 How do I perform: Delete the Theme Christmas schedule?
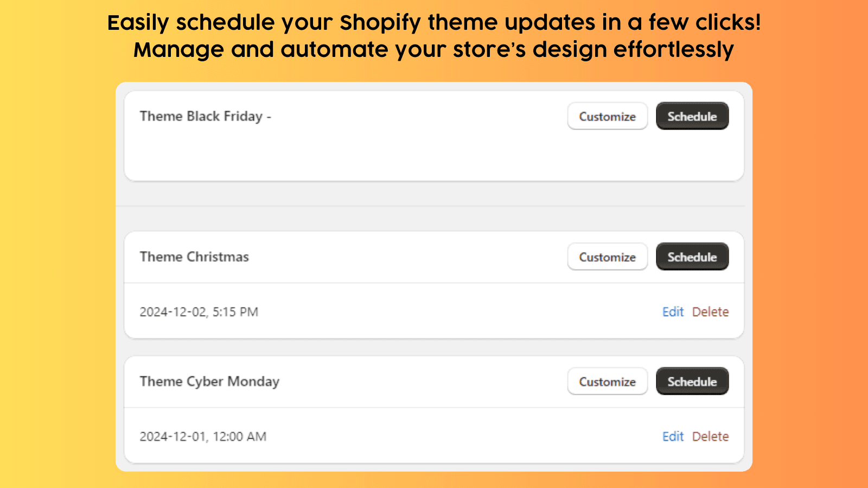[x=710, y=312]
